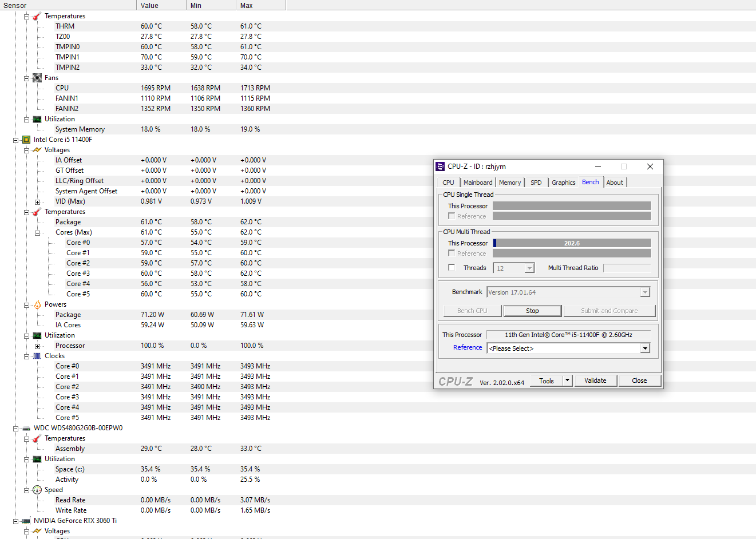
Task: Switch to the CPU tab in CPU-Z
Action: point(449,183)
